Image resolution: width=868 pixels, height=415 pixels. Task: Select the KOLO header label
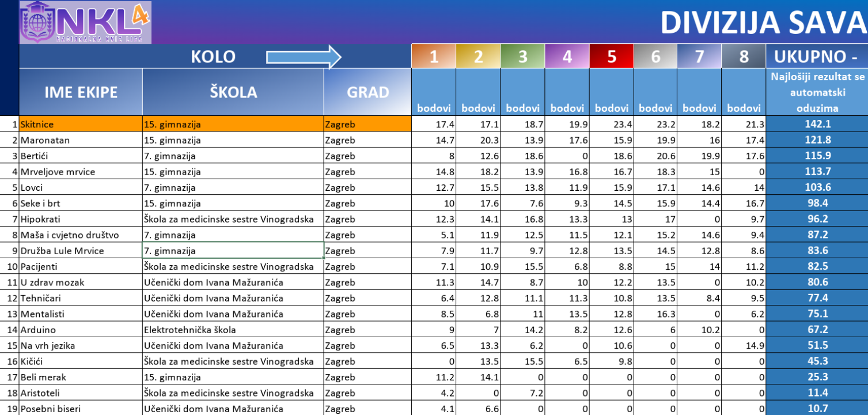[x=213, y=56]
